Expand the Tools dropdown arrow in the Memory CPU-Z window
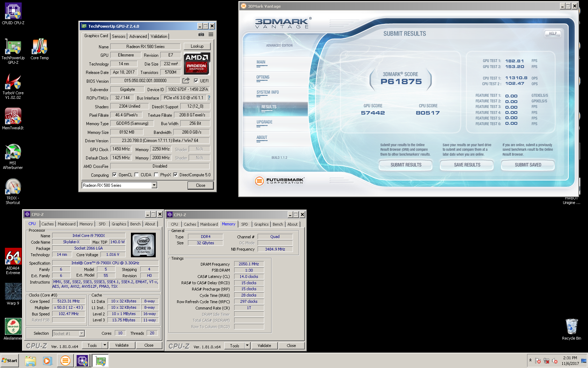Viewport: 588px width, 368px height. [x=247, y=346]
